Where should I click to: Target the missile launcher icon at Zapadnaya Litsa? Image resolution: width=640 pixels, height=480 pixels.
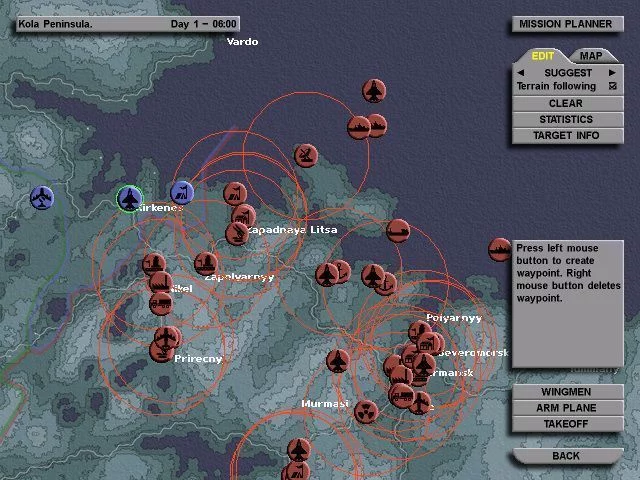[x=237, y=233]
